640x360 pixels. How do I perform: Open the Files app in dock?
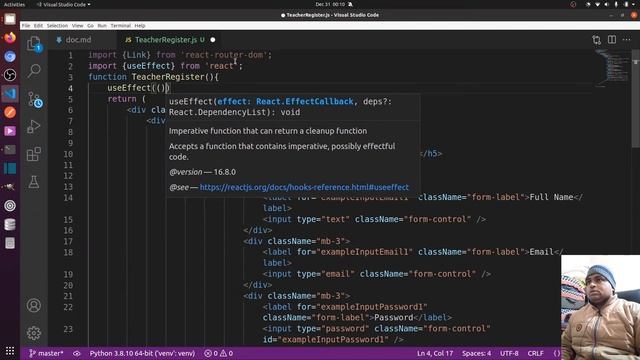tap(10, 19)
